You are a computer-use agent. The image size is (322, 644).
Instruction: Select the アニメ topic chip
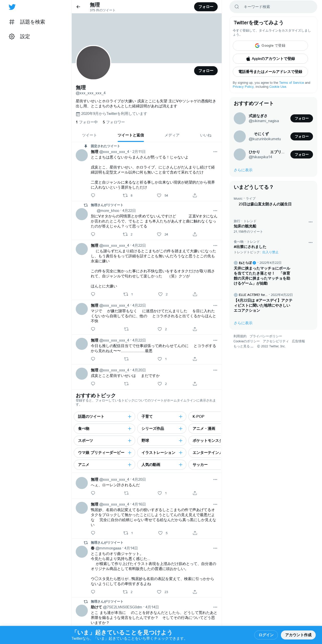(104, 465)
